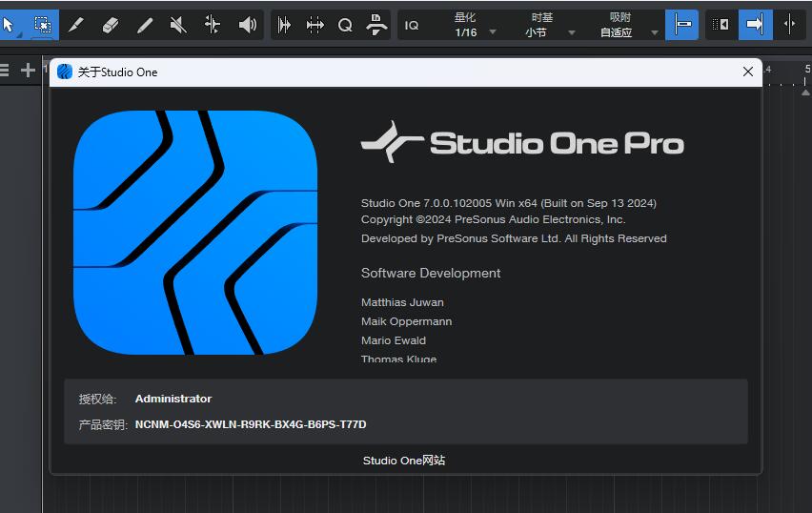Viewport: 812px width, 513px height.
Task: Open the 时基 小节 timebase dropdown
Action: click(x=549, y=25)
